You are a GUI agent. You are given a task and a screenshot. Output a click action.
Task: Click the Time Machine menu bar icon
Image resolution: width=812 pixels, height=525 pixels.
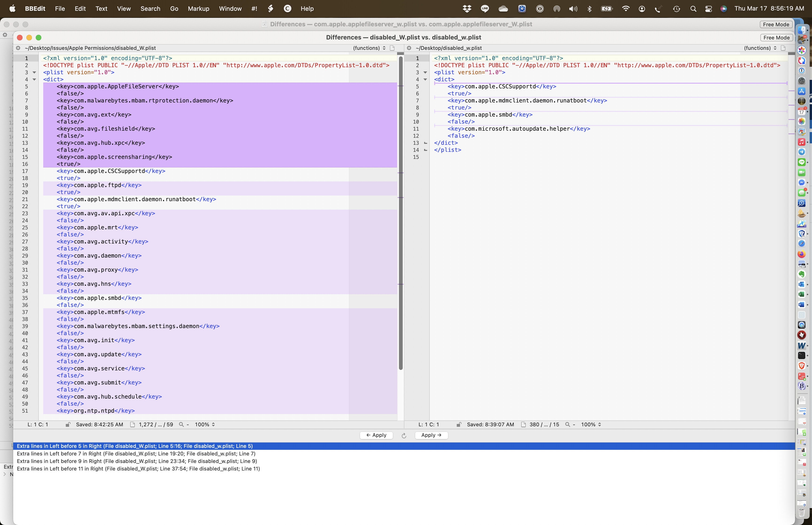[676, 9]
